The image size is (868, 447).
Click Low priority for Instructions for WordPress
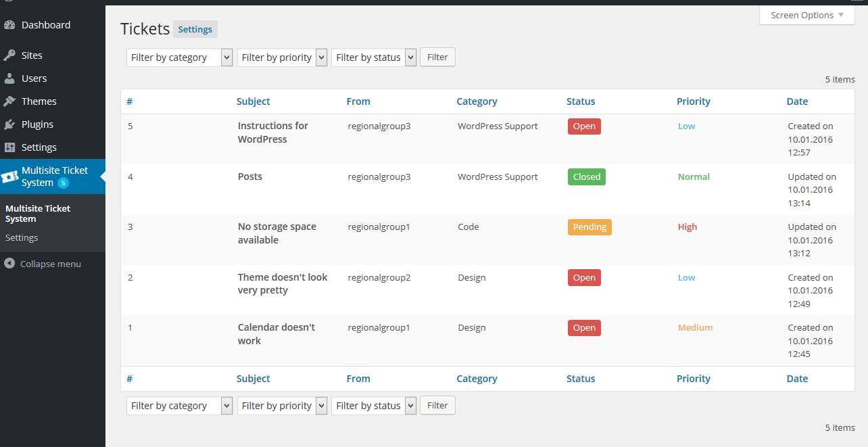pyautogui.click(x=686, y=126)
